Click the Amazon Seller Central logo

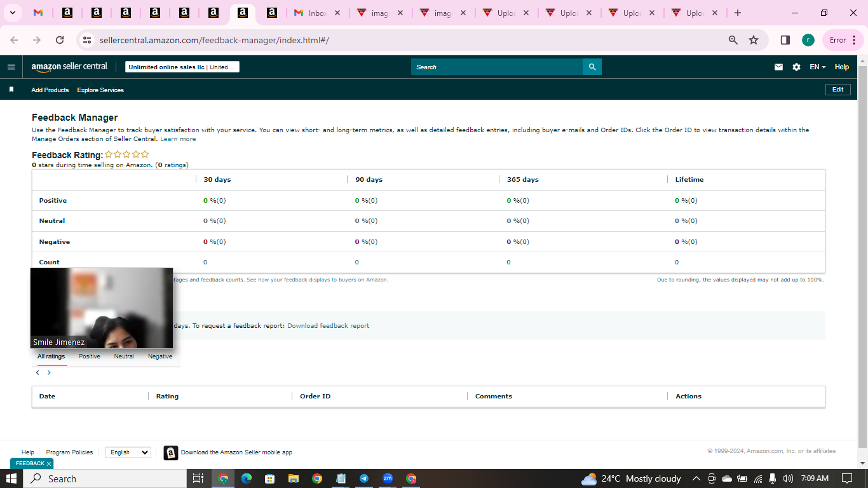click(x=69, y=67)
